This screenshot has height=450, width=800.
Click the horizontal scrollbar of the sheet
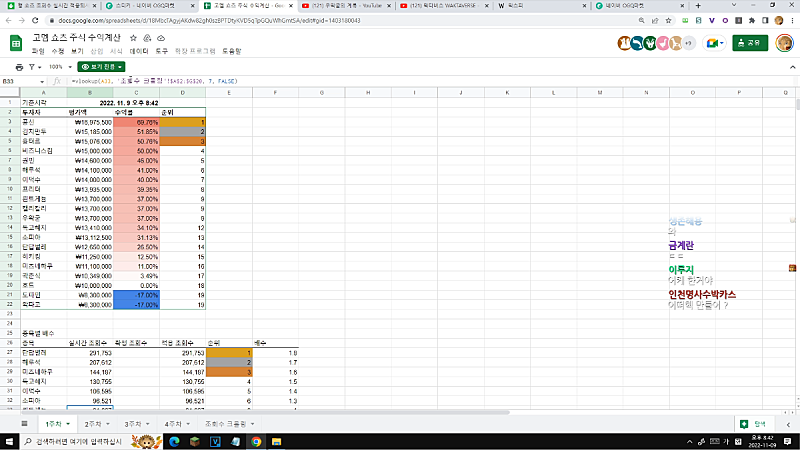(265, 412)
